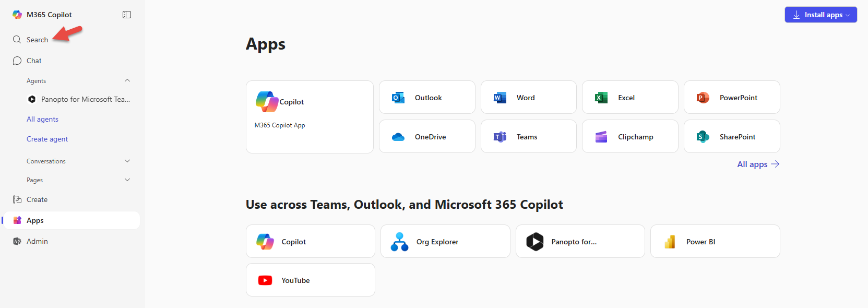This screenshot has height=308, width=868.
Task: Click the Create icon in sidebar
Action: point(17,199)
